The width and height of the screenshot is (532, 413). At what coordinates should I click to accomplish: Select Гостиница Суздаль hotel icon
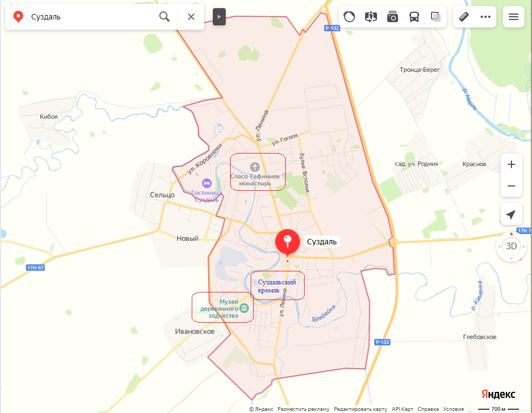coord(207,183)
